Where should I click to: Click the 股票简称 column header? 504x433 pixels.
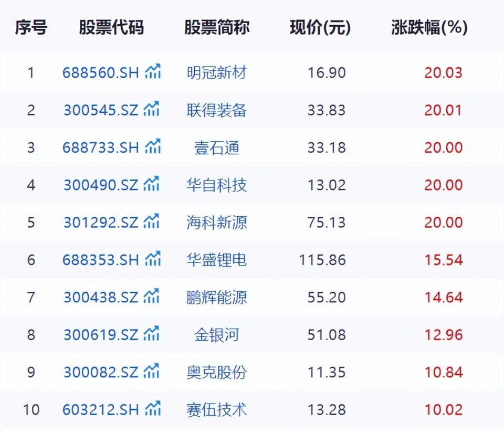217,27
